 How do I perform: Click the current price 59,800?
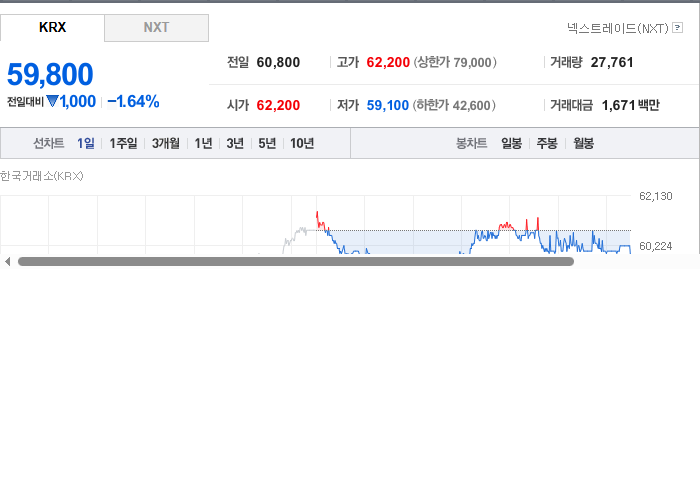(50, 75)
